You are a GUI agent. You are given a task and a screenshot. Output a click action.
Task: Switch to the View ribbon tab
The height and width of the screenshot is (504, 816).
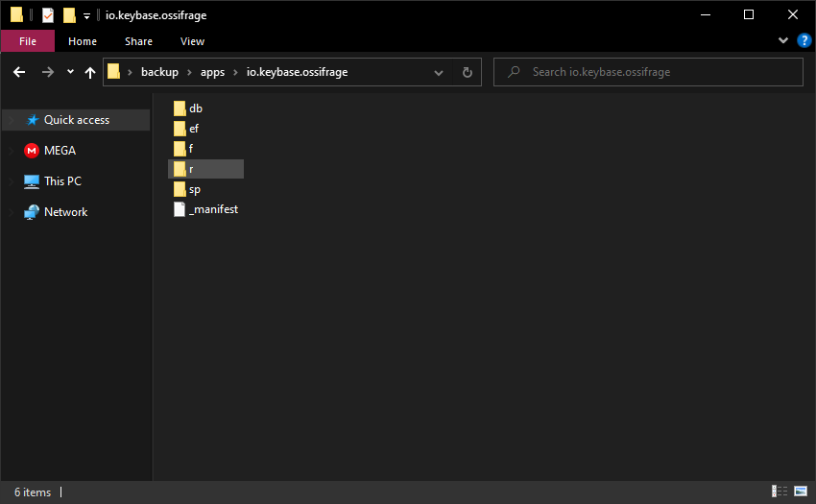[192, 41]
